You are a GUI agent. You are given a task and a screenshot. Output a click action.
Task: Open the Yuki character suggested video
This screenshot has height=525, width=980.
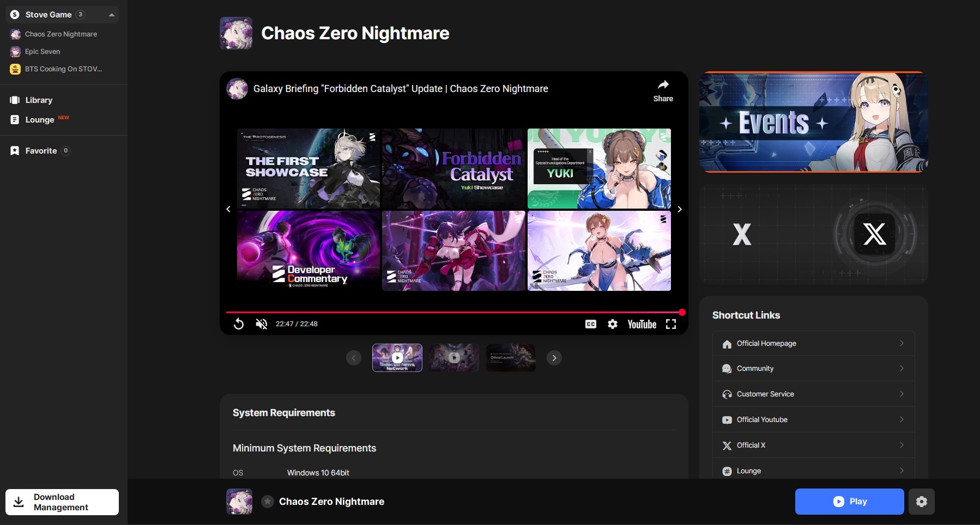point(599,169)
